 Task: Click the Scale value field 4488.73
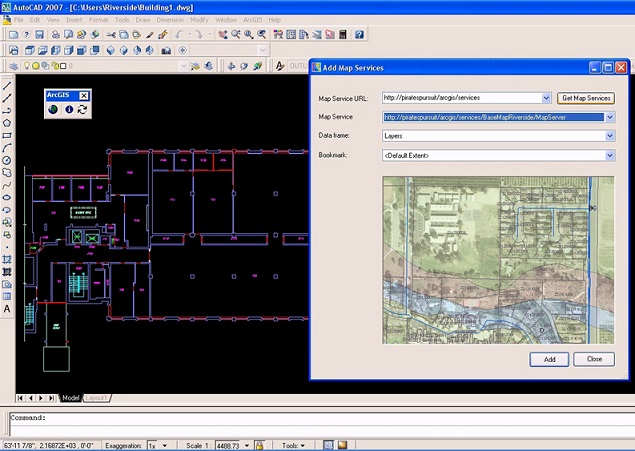pos(228,445)
